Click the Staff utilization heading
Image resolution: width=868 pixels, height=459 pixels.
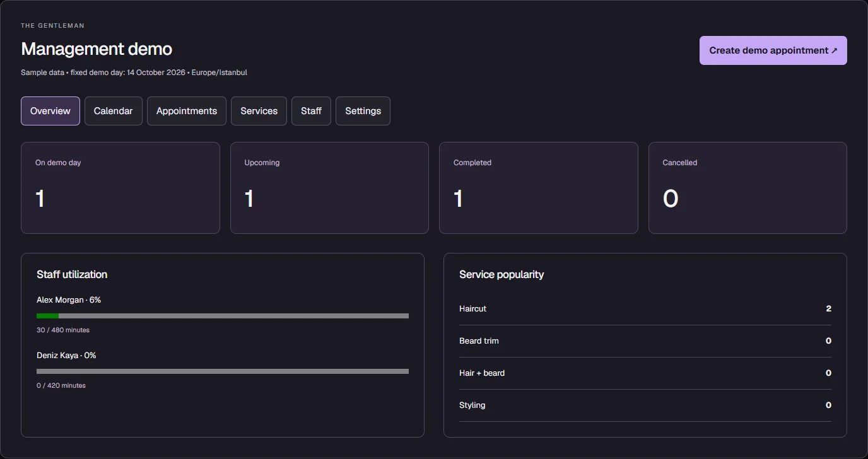pyautogui.click(x=72, y=275)
